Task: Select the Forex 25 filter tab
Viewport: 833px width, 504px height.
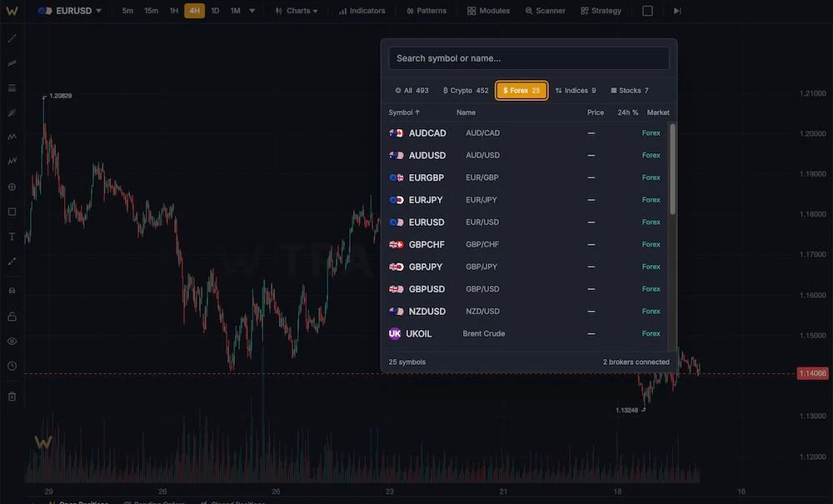Action: [521, 91]
